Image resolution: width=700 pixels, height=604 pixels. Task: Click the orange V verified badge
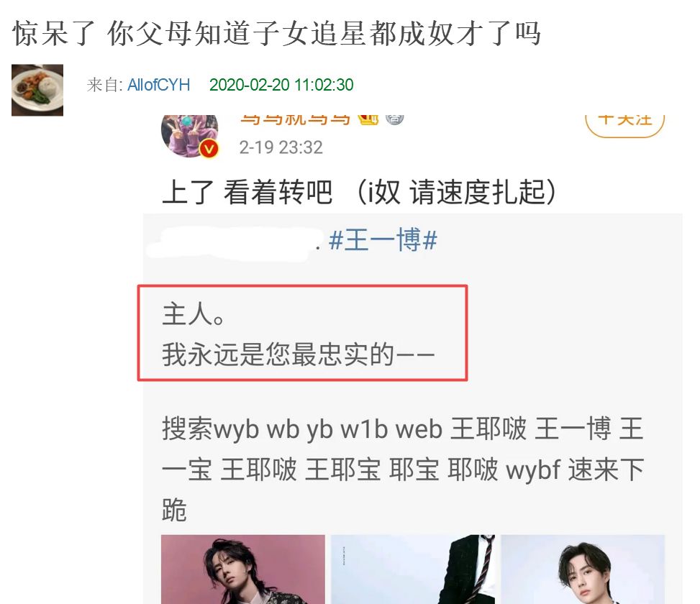(x=209, y=149)
